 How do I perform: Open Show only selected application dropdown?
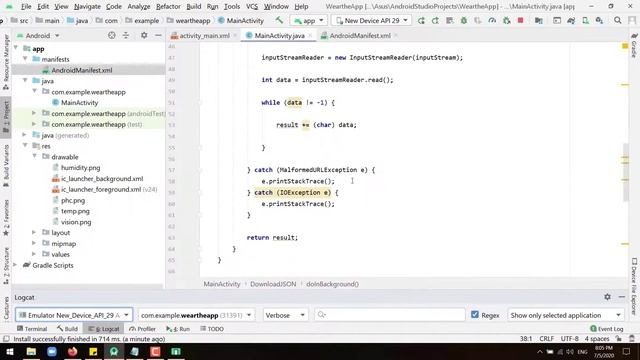tap(566, 315)
